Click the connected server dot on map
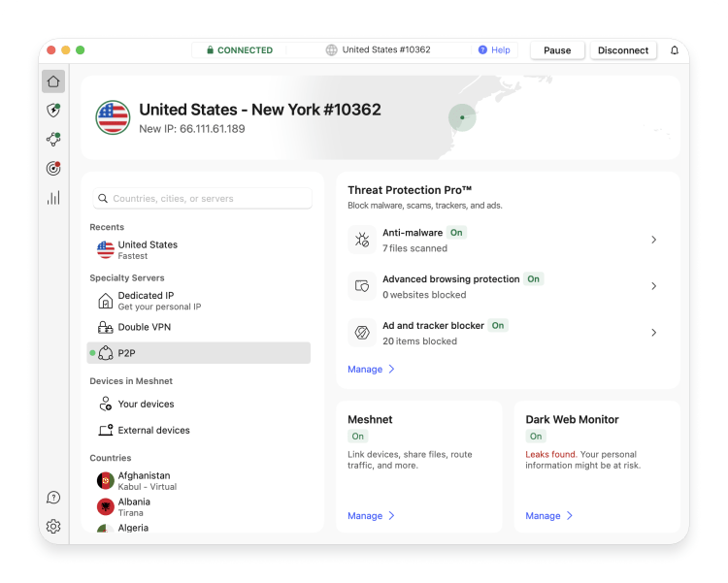728x583 pixels. pyautogui.click(x=462, y=117)
